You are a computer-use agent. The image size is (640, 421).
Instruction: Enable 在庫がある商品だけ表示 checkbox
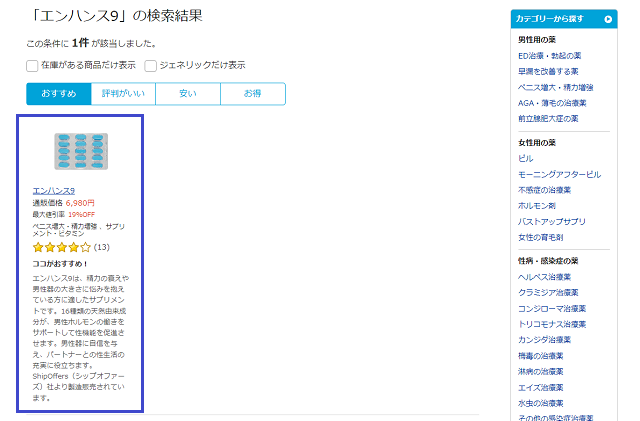[32, 66]
